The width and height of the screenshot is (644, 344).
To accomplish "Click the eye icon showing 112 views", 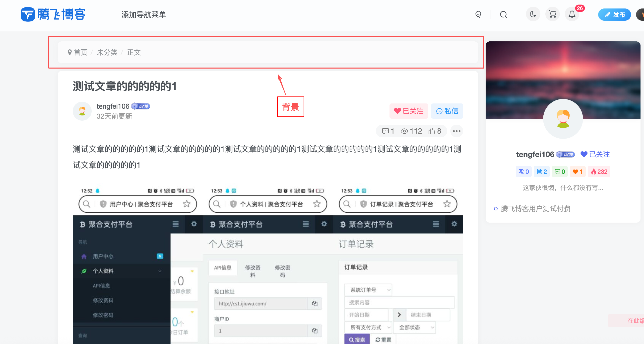I will click(411, 131).
